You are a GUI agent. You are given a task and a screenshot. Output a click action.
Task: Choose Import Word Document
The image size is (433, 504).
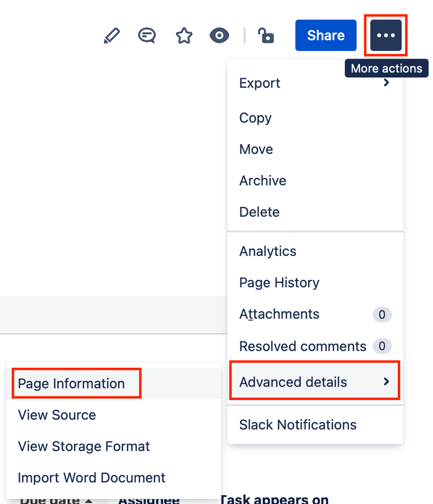(91, 477)
